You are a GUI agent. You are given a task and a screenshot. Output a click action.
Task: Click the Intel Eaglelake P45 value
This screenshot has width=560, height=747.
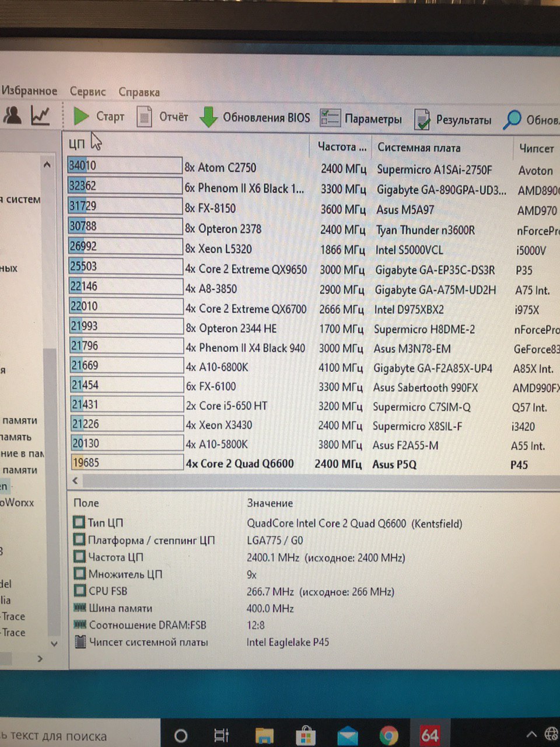coord(288,642)
